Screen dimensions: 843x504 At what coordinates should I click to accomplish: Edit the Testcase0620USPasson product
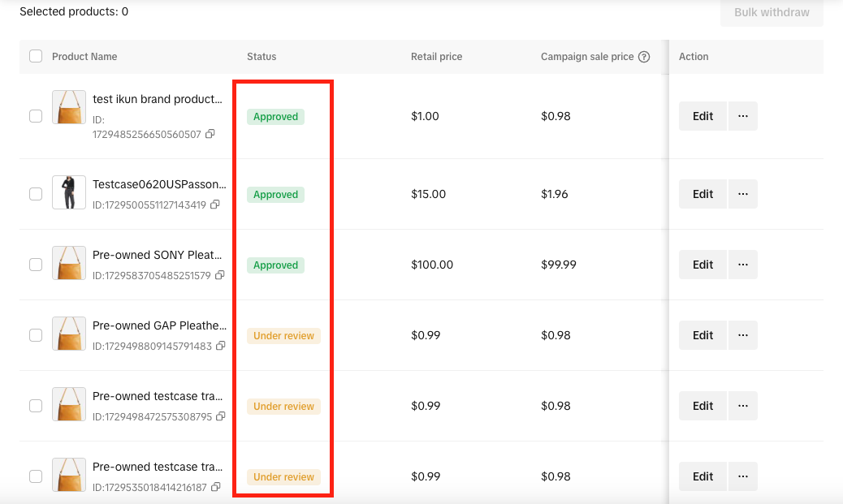click(702, 194)
